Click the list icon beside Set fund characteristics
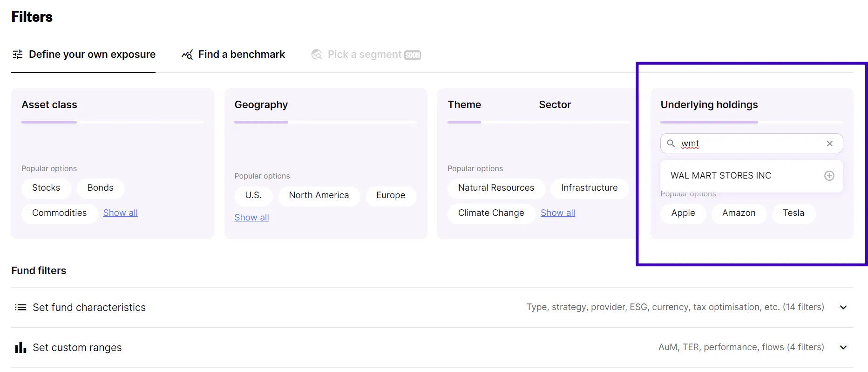Screen dimensions: 868x372 [x=20, y=307]
